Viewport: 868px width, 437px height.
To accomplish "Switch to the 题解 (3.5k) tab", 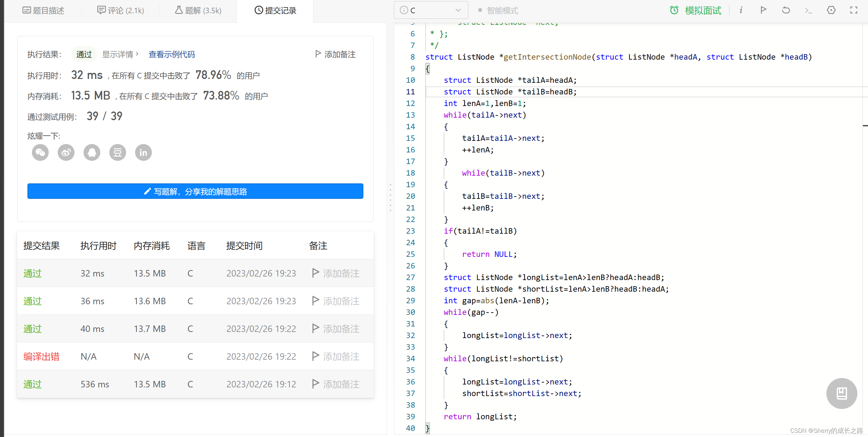I will pos(198,10).
